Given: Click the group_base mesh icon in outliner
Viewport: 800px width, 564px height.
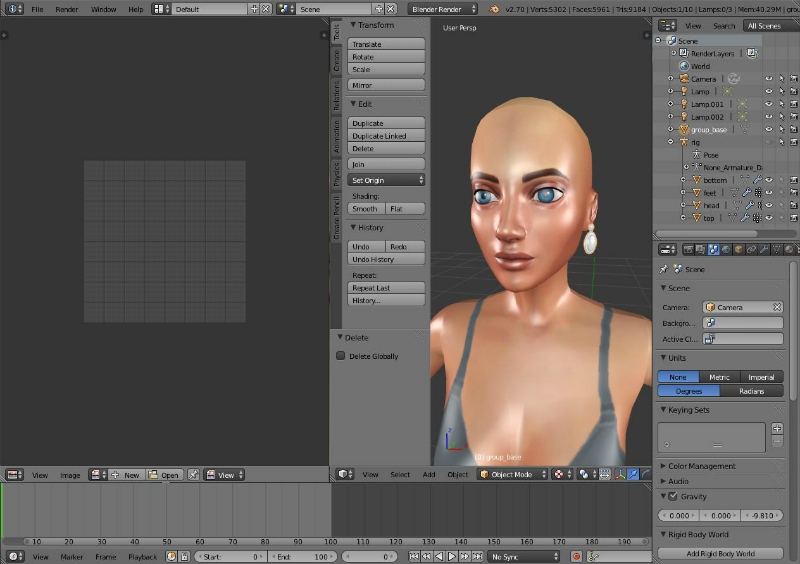Looking at the screenshot, I should pos(684,129).
